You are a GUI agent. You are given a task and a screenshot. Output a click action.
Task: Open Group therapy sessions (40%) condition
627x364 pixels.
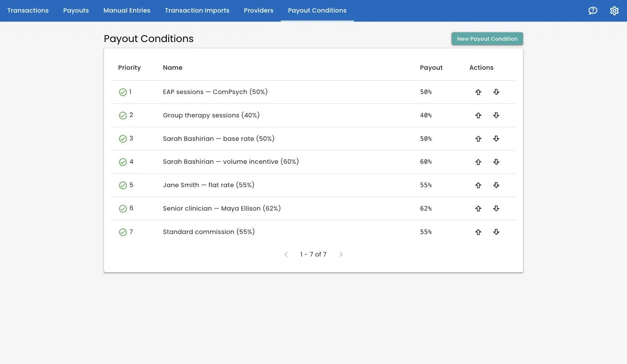coord(211,115)
